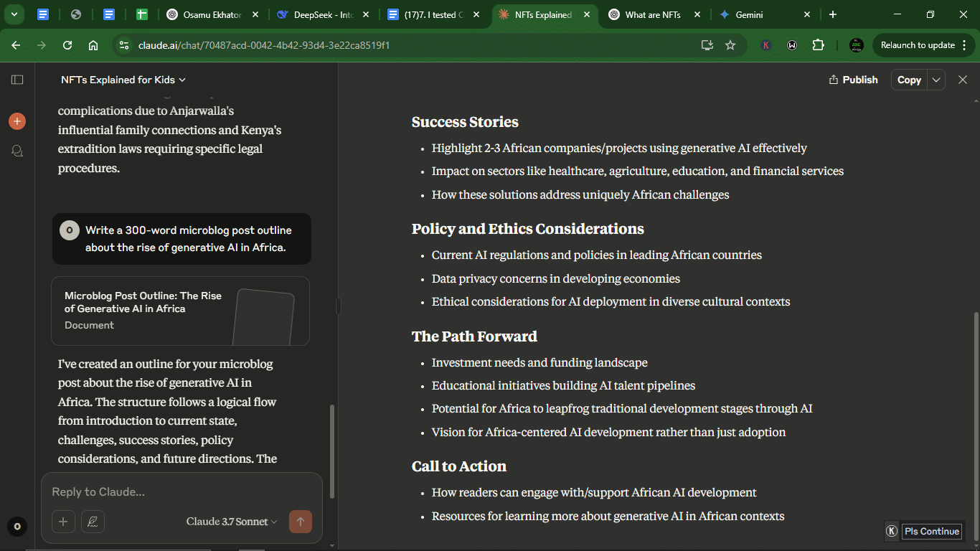Copy the artifact with Copy button
The image size is (980, 551).
909,80
